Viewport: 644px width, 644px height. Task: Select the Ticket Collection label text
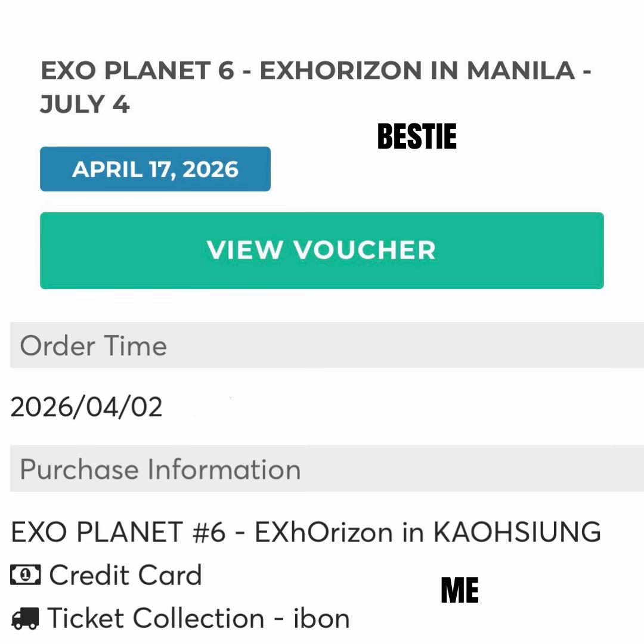(x=156, y=618)
